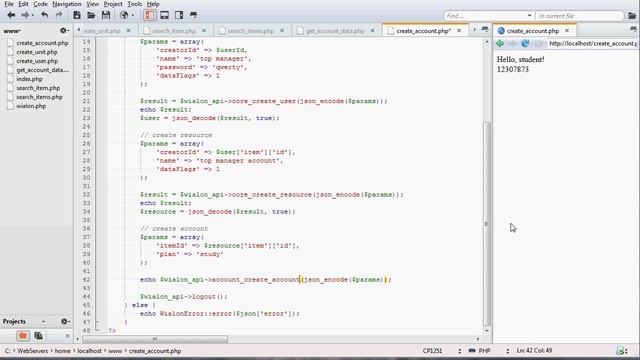Open the Navigation menu
The height and width of the screenshot is (360, 640).
(x=67, y=4)
